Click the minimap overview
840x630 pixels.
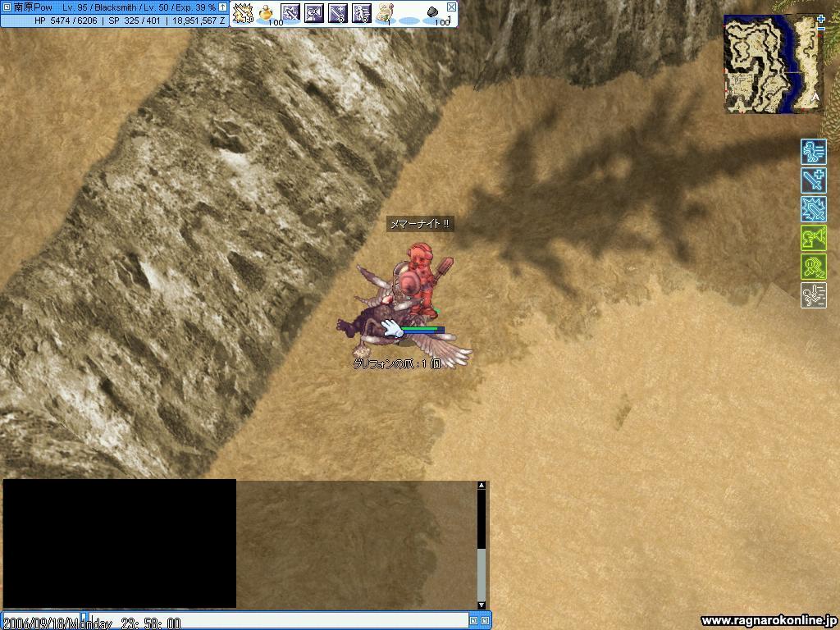[x=773, y=64]
